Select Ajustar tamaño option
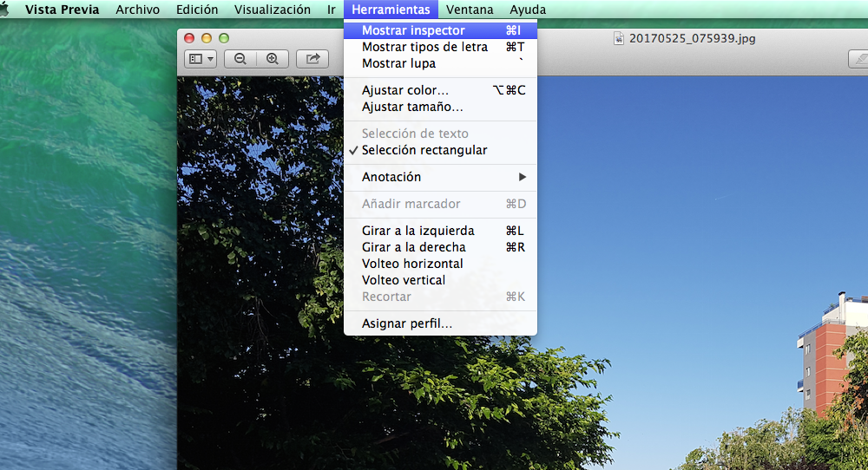The height and width of the screenshot is (470, 868). pos(412,107)
